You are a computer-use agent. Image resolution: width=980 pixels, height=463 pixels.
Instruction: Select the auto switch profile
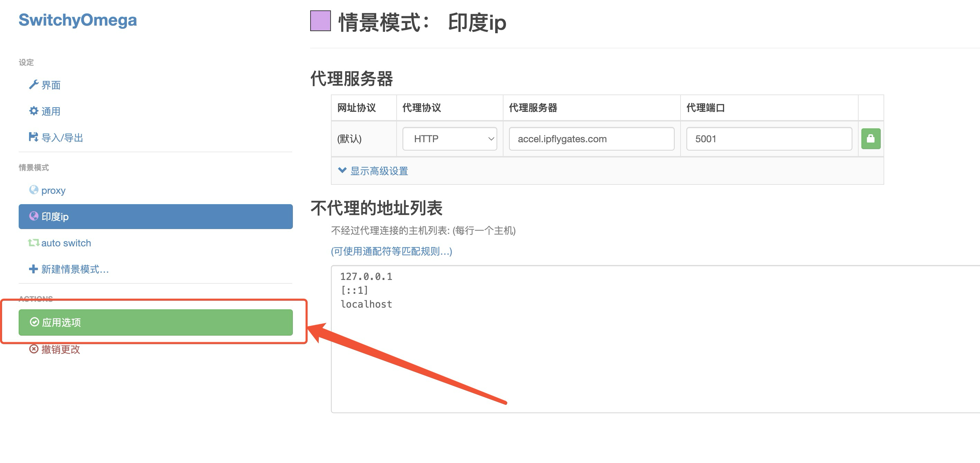click(66, 243)
